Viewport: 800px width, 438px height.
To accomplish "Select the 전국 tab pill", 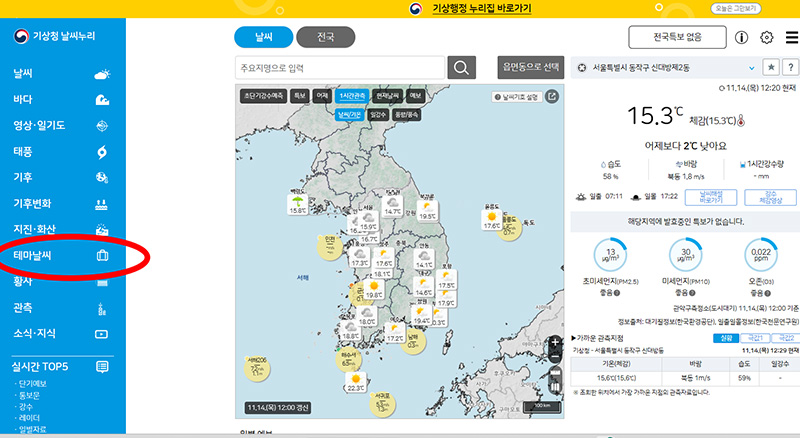I will pyautogui.click(x=326, y=37).
